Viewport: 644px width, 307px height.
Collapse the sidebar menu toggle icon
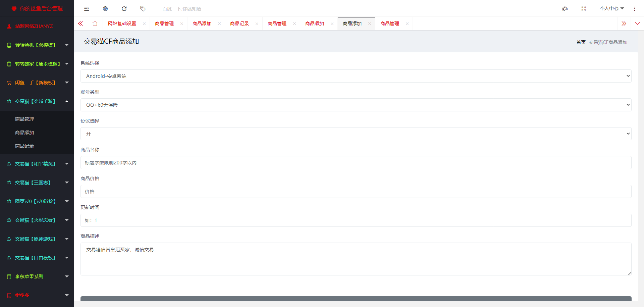[87, 9]
